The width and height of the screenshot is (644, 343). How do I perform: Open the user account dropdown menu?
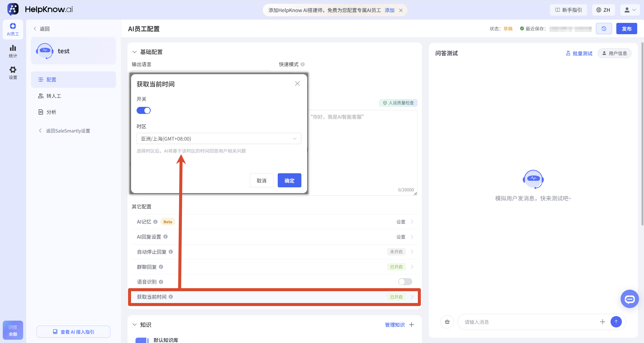pyautogui.click(x=630, y=10)
